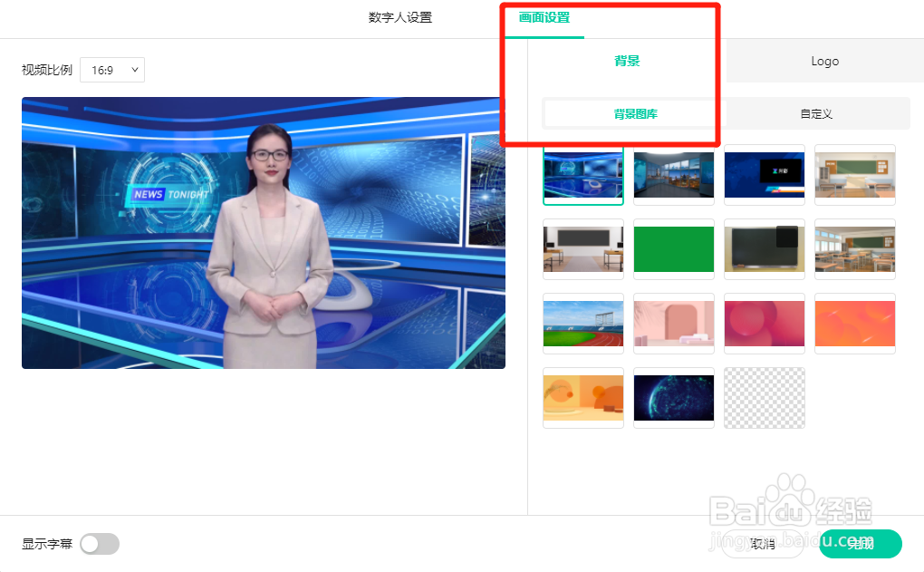The width and height of the screenshot is (924, 572).
Task: Select the orange abstract gradient background
Action: 855,324
